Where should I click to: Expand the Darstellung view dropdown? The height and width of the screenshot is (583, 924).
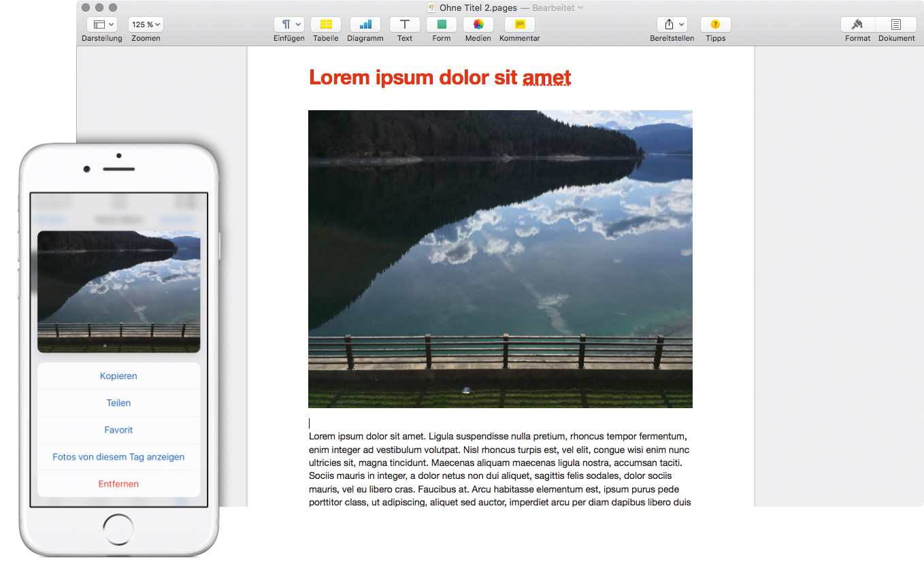click(102, 24)
